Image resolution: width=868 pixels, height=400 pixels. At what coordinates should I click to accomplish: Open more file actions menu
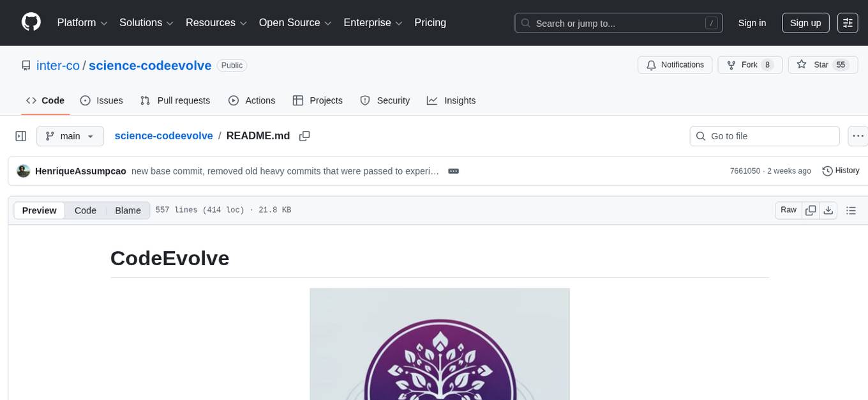[858, 136]
